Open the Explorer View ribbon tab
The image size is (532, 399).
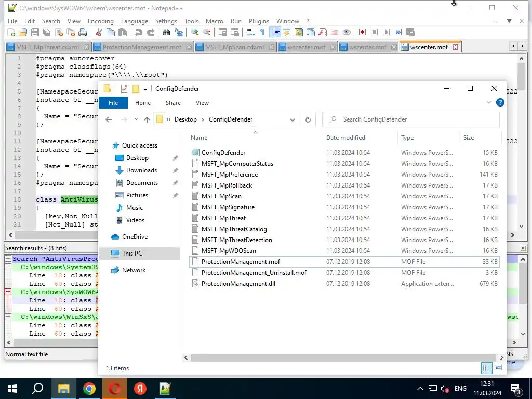click(x=202, y=103)
